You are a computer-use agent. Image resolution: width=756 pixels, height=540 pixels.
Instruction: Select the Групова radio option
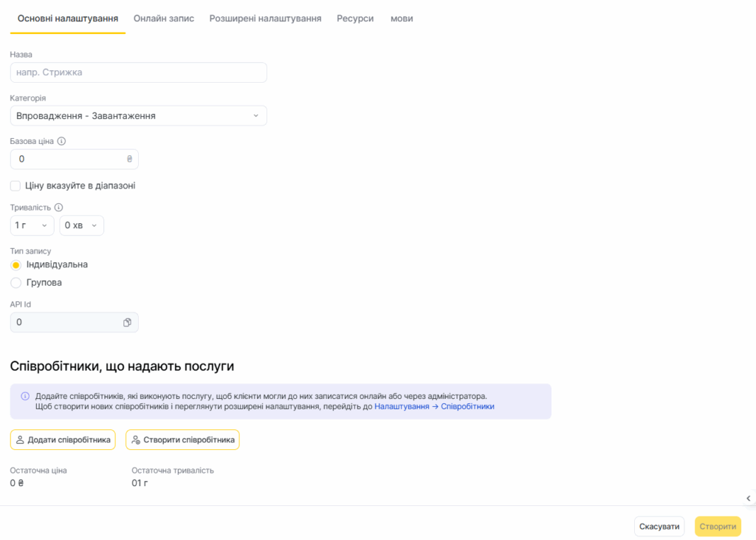click(x=16, y=283)
